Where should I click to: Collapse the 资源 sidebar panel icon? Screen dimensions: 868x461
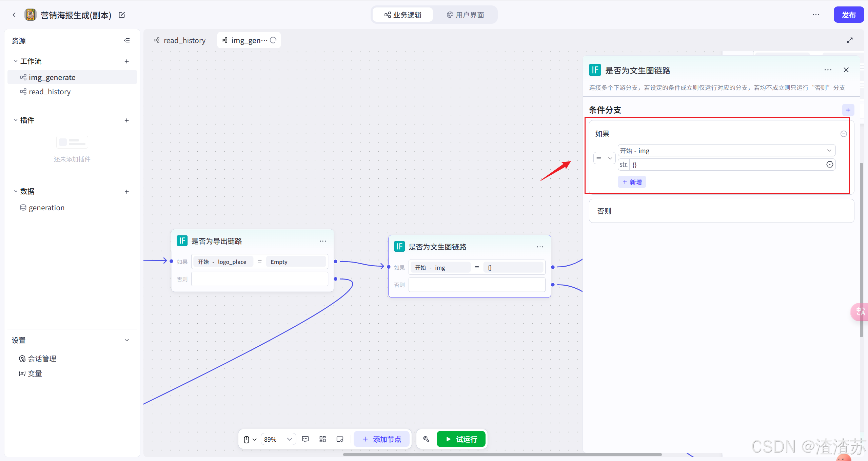(127, 40)
